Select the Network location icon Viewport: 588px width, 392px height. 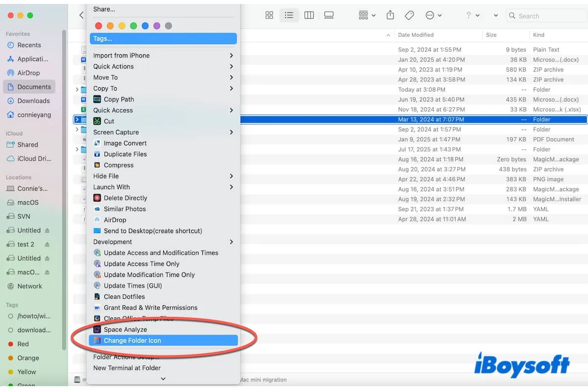point(28,286)
